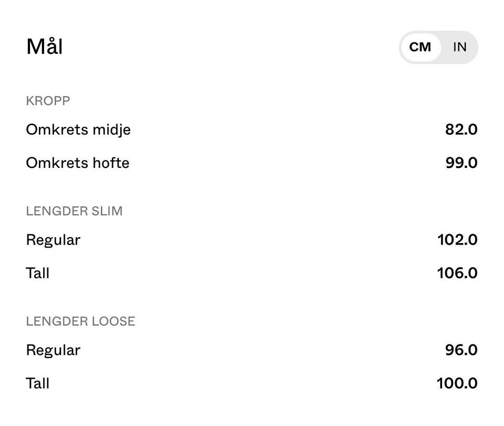Select the Omkrets hofte row label
This screenshot has width=504, height=426.
(78, 163)
